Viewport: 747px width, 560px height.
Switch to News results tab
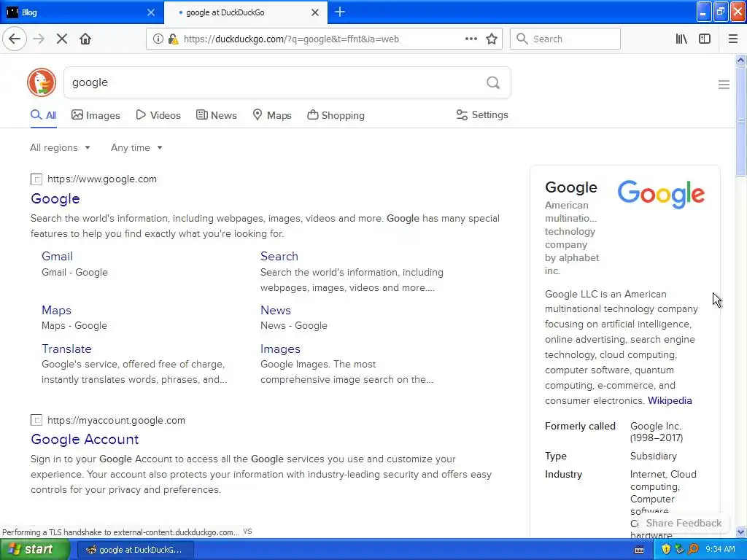click(x=216, y=114)
